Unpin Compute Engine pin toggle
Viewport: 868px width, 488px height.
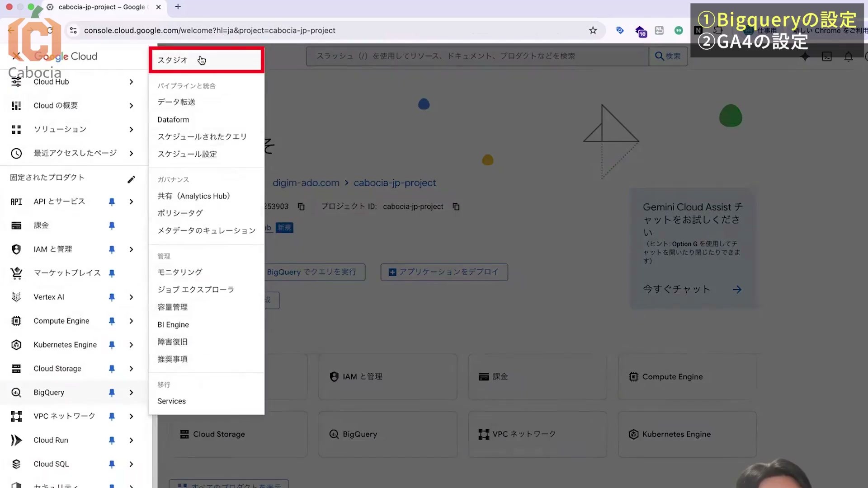click(x=112, y=321)
